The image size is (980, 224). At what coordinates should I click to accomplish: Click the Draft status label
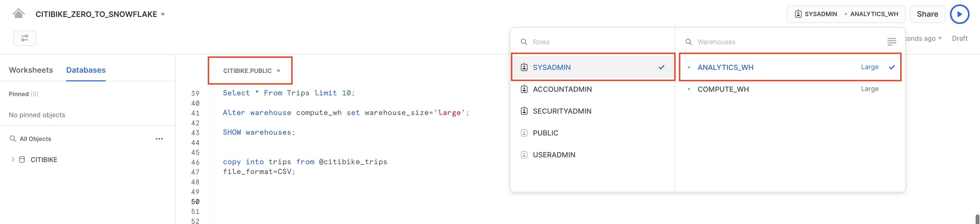[959, 38]
